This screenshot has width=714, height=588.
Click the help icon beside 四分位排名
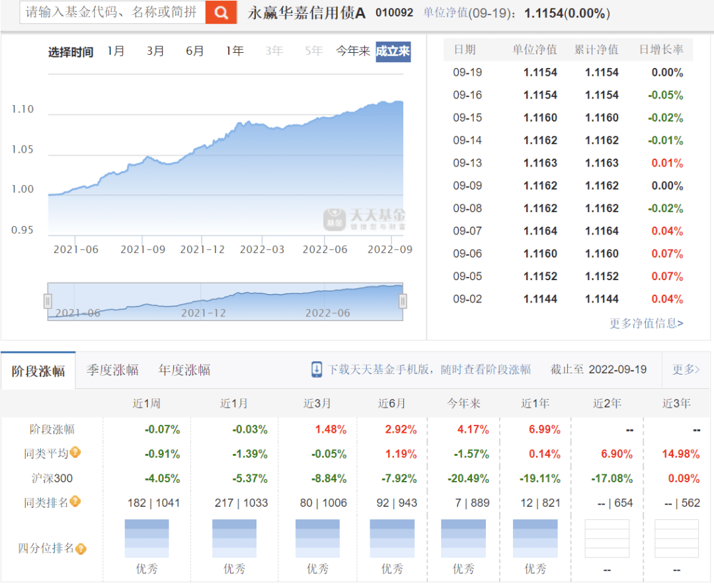[x=81, y=549]
